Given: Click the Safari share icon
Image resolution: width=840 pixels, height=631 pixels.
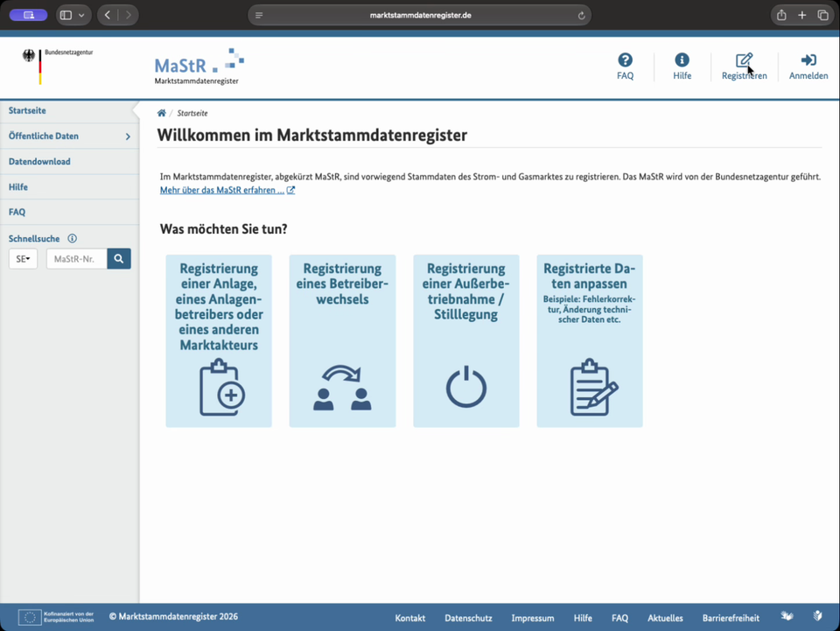Looking at the screenshot, I should pos(781,15).
